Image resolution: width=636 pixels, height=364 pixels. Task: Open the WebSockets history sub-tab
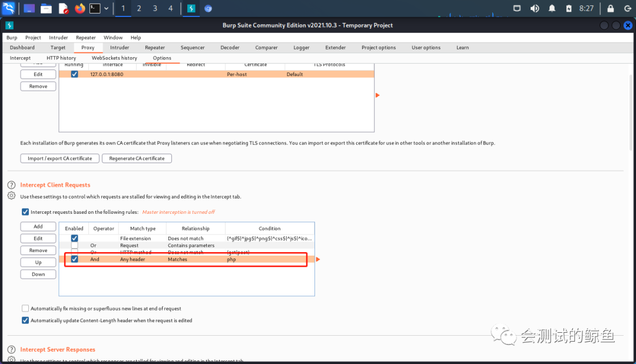114,58
